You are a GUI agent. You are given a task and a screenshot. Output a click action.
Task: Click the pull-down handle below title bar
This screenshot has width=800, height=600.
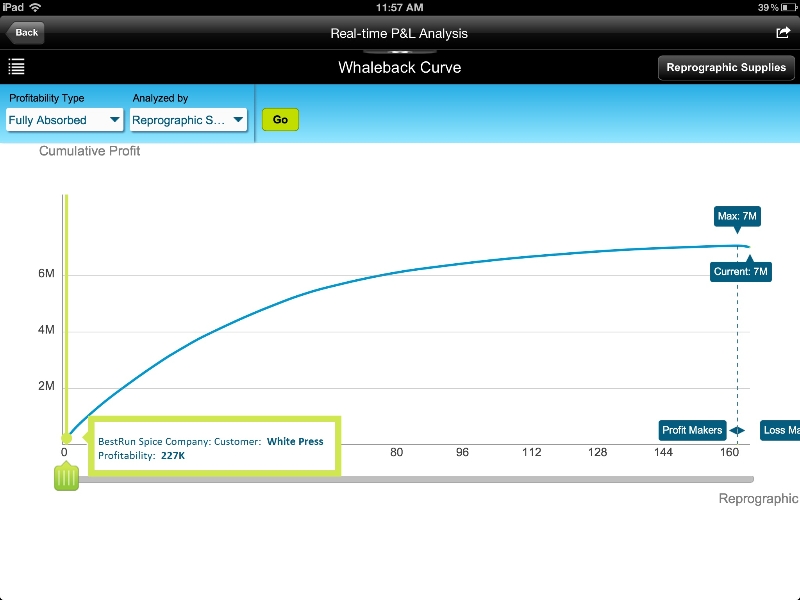tap(399, 52)
